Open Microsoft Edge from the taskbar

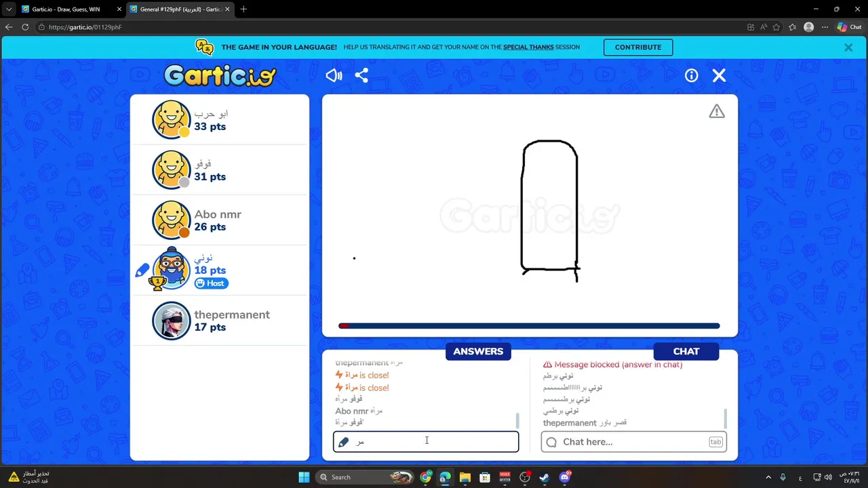pyautogui.click(x=445, y=477)
